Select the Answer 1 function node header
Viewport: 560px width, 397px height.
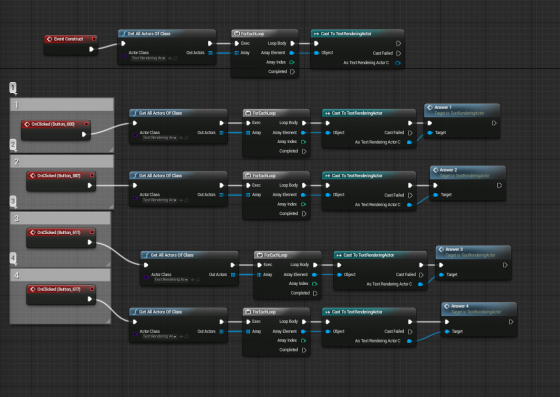tap(462, 110)
